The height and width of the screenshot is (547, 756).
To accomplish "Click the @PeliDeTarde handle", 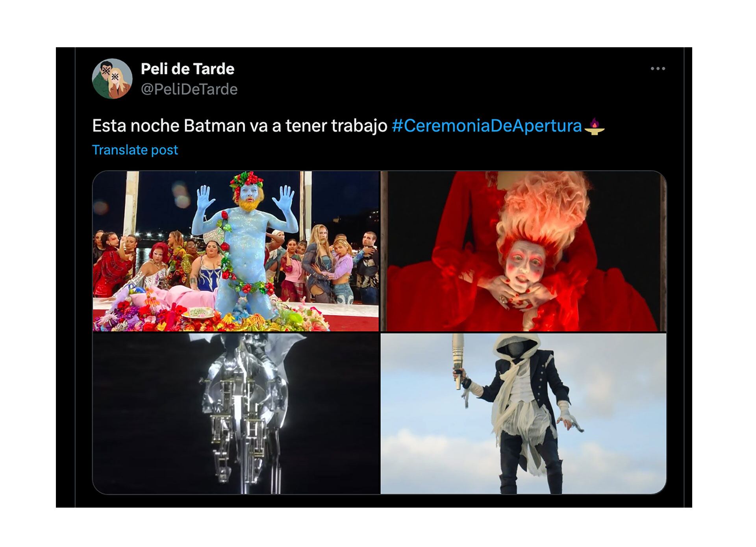I will [189, 89].
